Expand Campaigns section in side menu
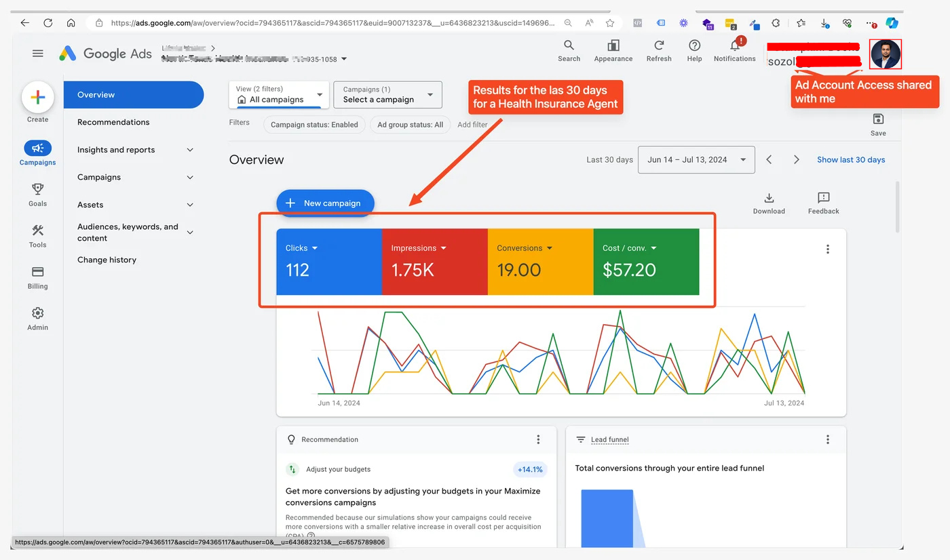950x560 pixels. 190,177
